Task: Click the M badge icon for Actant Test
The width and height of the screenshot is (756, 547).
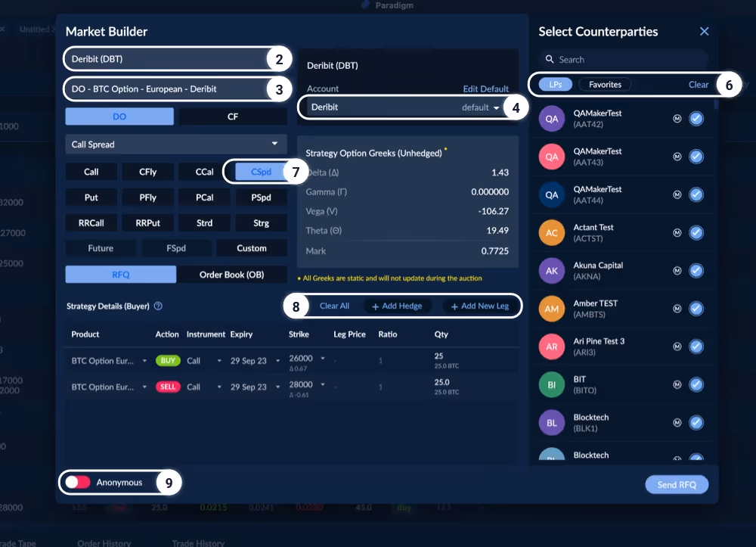Action: [677, 233]
